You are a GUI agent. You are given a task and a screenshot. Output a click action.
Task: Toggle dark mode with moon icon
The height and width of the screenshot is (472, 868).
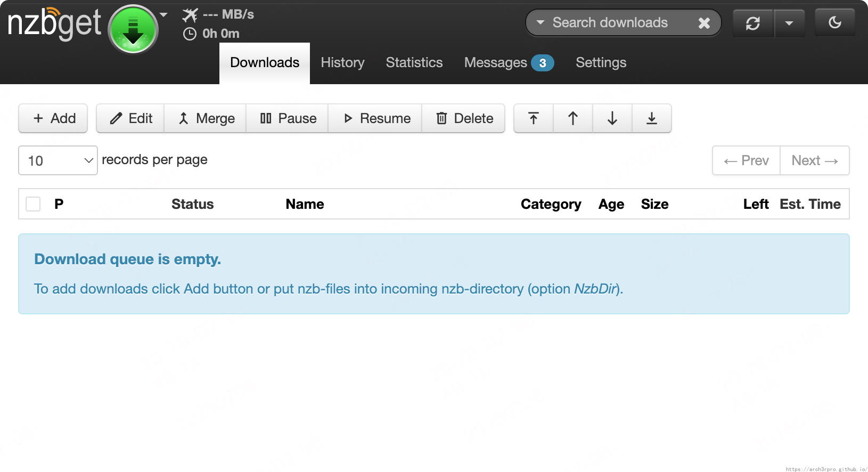point(834,22)
